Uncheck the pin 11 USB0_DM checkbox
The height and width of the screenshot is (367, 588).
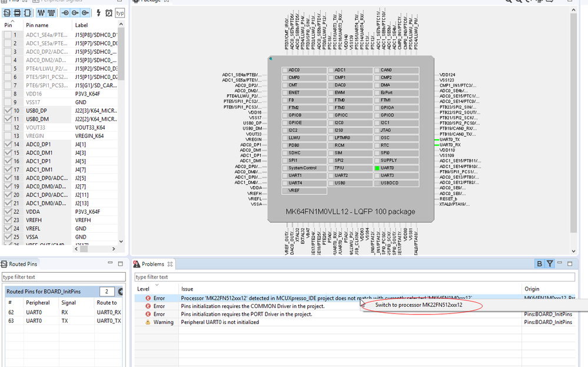[8, 119]
